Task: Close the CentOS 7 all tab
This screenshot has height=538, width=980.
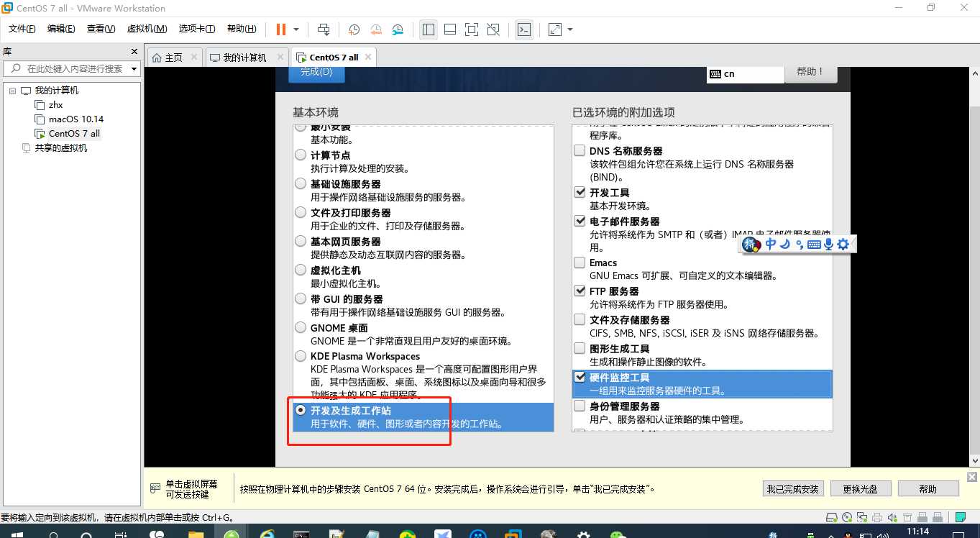Action: tap(369, 57)
